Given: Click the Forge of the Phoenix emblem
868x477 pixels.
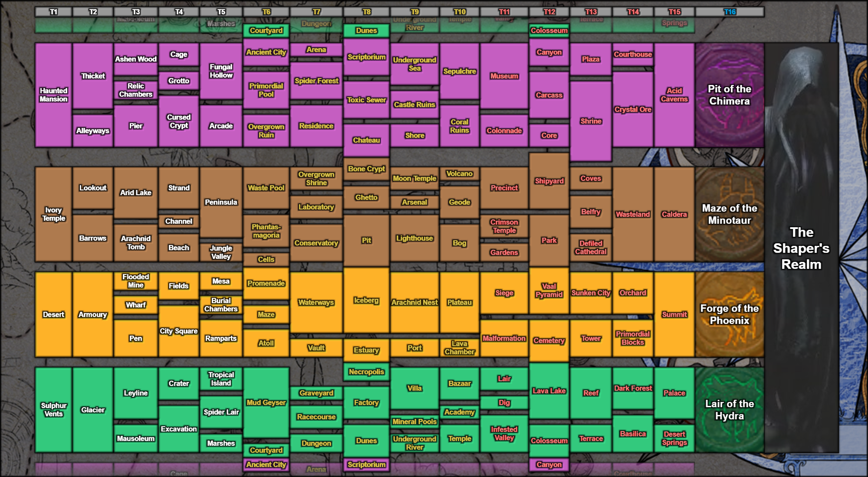Looking at the screenshot, I should (729, 314).
